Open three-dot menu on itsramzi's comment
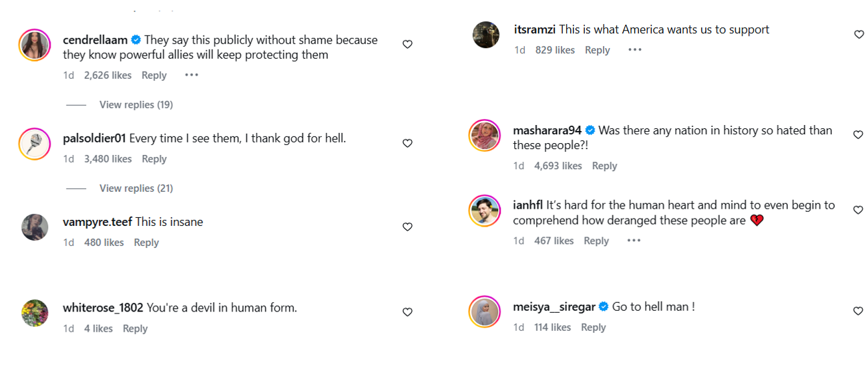Image resolution: width=868 pixels, height=367 pixels. point(634,50)
